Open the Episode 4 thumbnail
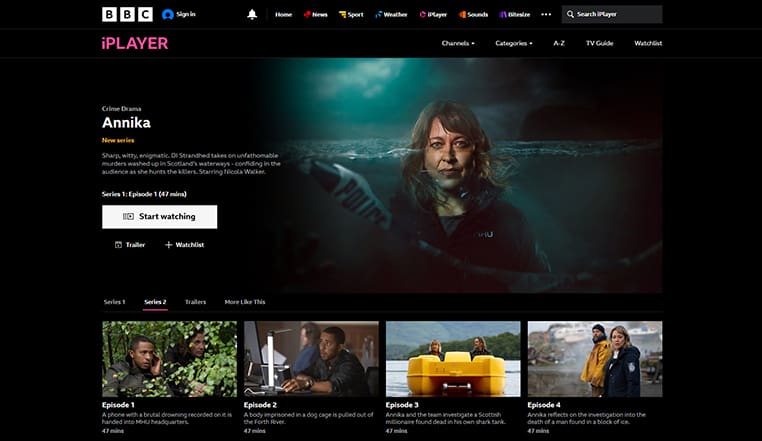 coord(595,359)
